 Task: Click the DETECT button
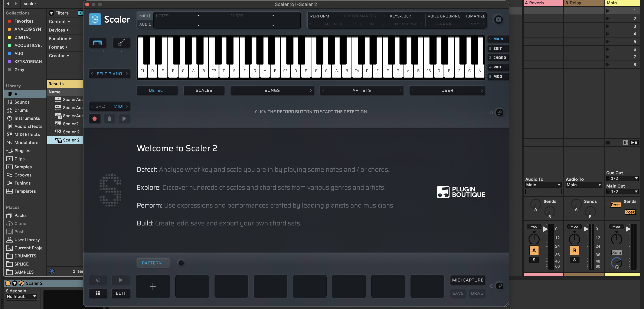click(157, 91)
